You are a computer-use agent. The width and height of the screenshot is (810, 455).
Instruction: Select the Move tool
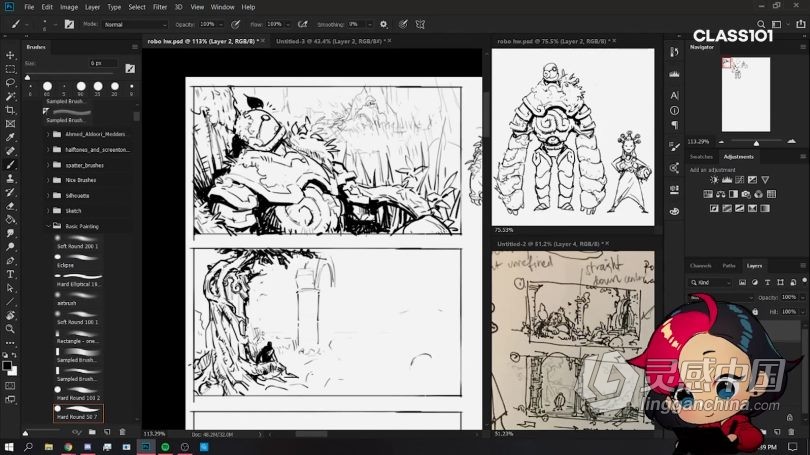pos(10,55)
